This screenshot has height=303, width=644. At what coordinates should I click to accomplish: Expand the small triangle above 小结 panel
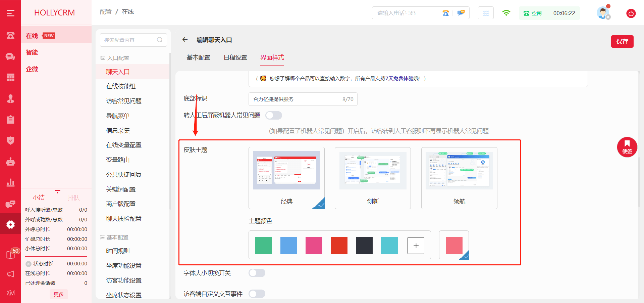[57, 192]
